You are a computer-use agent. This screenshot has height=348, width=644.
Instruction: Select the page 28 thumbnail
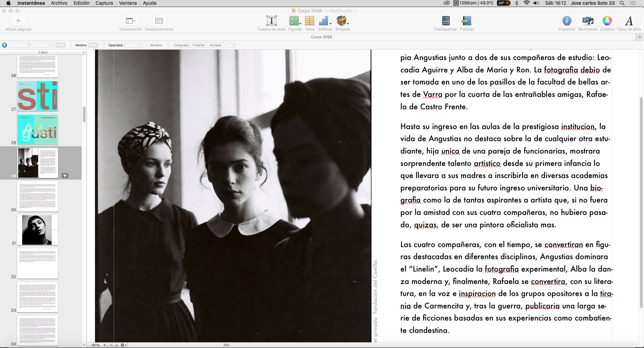coord(38,129)
